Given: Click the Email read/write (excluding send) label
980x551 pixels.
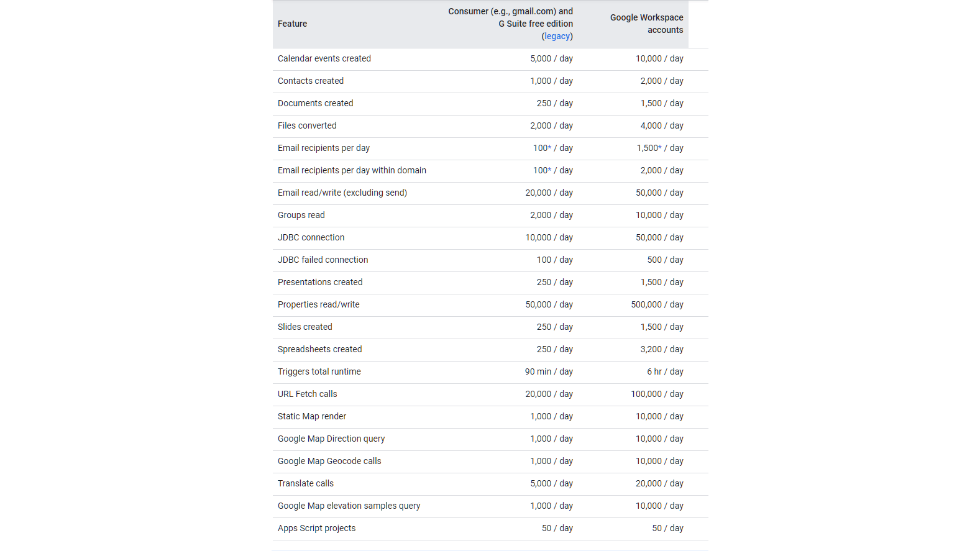Looking at the screenshot, I should [342, 193].
